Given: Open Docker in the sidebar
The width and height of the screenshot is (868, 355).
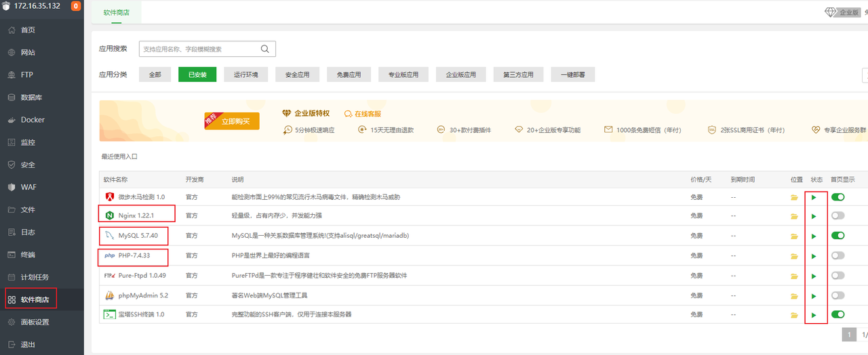Looking at the screenshot, I should (33, 120).
